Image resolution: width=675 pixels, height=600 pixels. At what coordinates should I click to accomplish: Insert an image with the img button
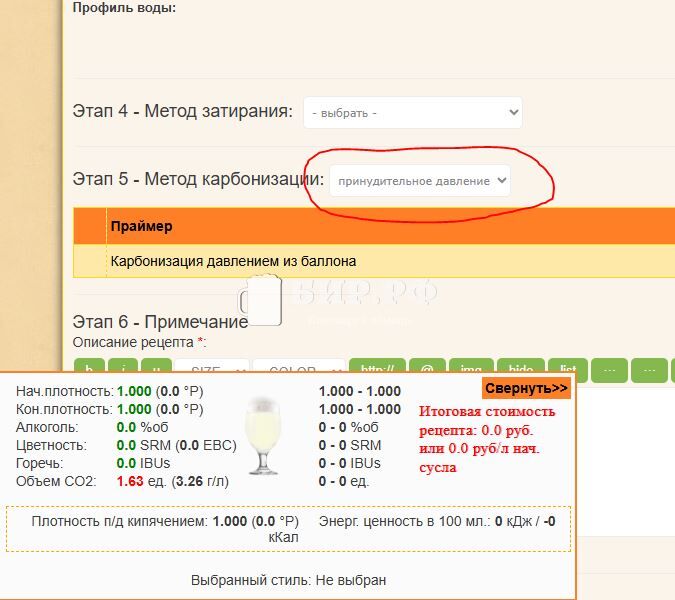[x=472, y=368]
